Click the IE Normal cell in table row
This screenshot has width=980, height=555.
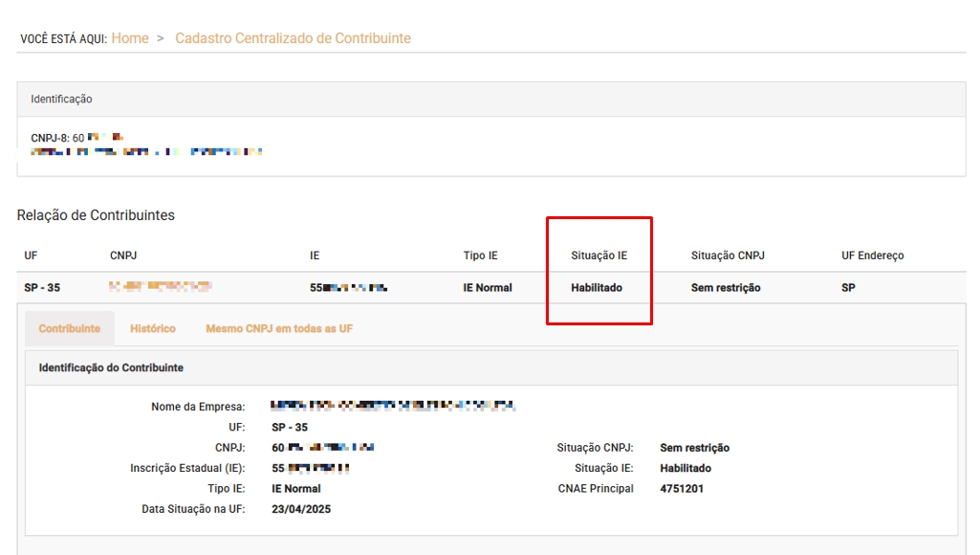click(488, 287)
